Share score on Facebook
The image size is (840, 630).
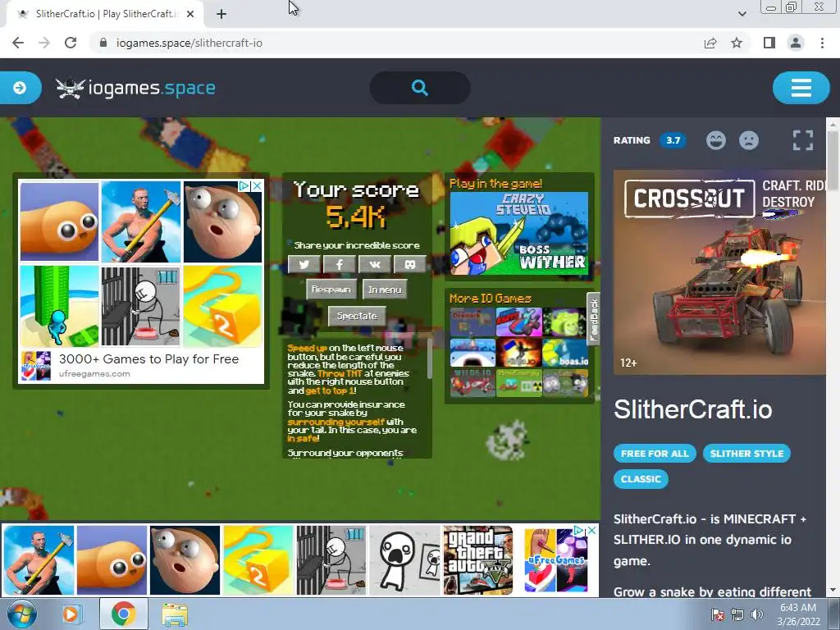click(x=339, y=264)
